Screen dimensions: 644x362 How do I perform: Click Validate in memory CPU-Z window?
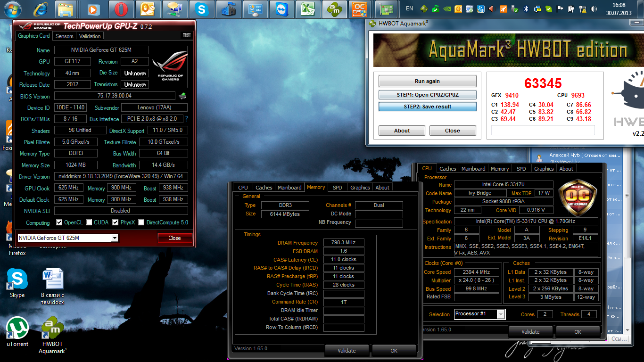[347, 351]
